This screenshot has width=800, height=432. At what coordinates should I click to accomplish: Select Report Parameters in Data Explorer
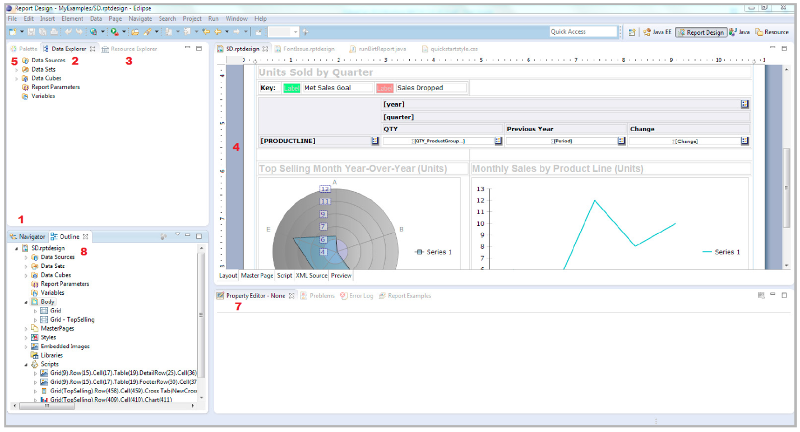(56, 87)
